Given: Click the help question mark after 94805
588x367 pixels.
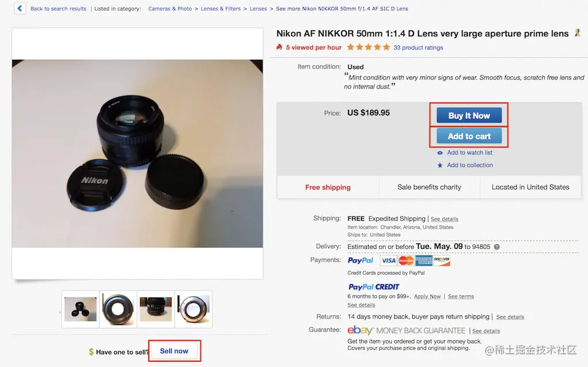Looking at the screenshot, I should click(x=497, y=247).
